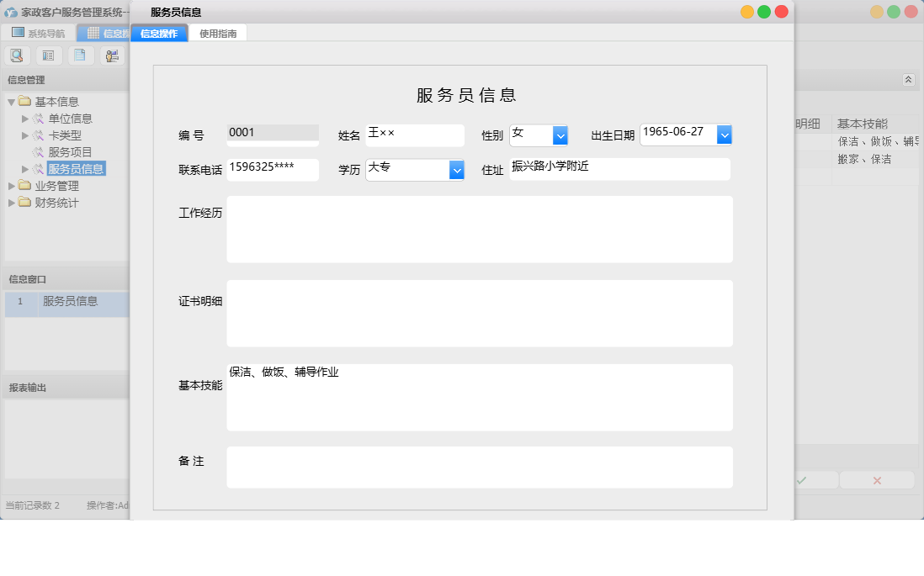Open the 学历 education dropdown
Image resolution: width=924 pixels, height=576 pixels.
click(x=456, y=170)
